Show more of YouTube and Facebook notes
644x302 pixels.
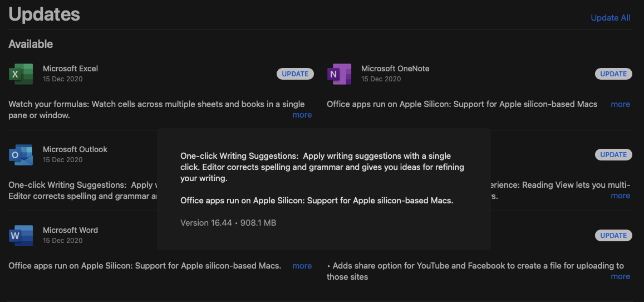coord(620,276)
